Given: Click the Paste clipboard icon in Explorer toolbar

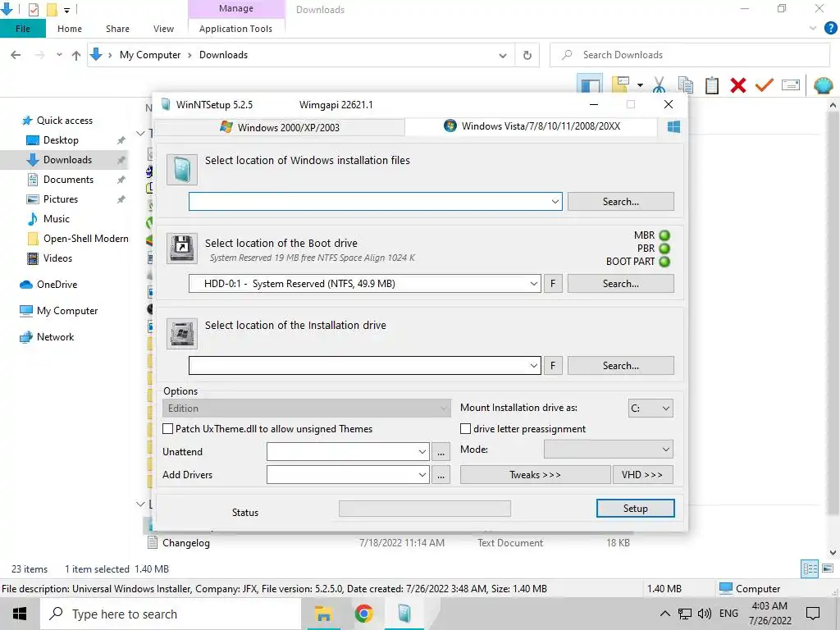Looking at the screenshot, I should tap(712, 85).
